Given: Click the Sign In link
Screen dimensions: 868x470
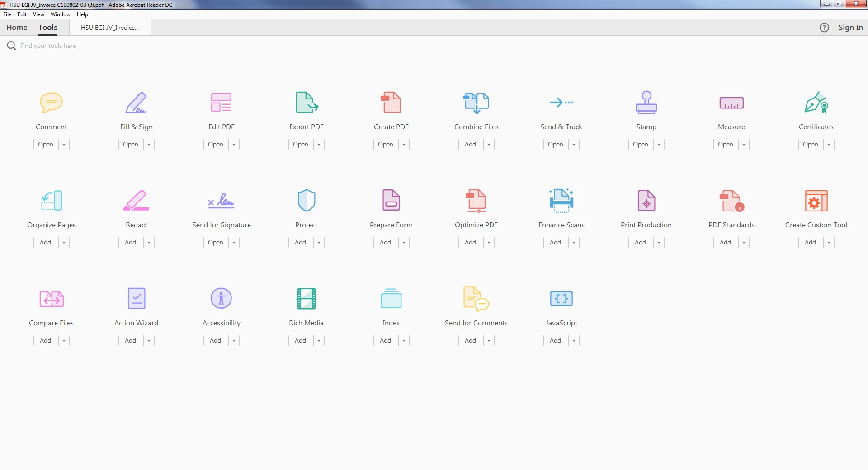Looking at the screenshot, I should click(x=850, y=28).
